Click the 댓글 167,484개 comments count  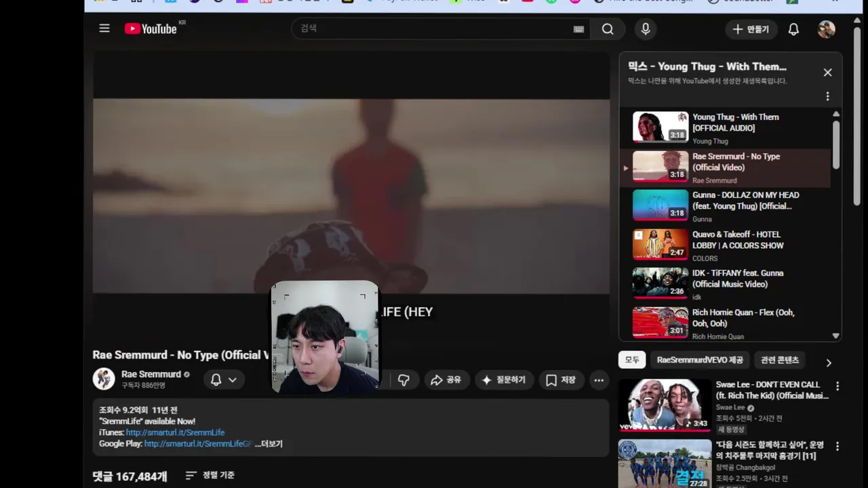click(x=130, y=476)
